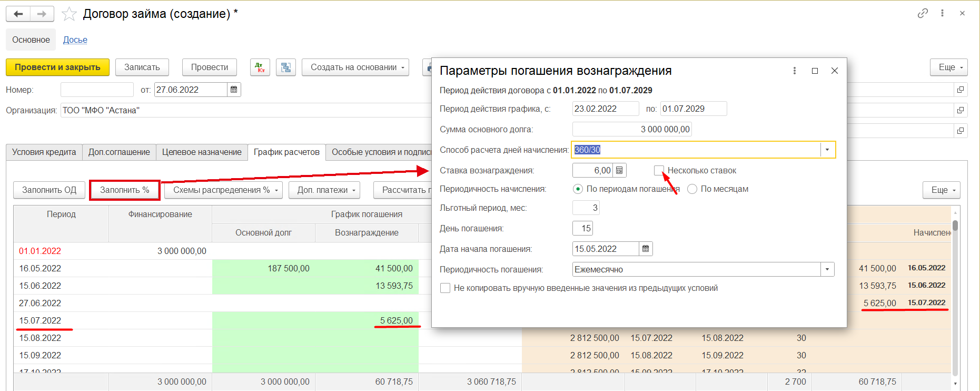Viewport: 980px width, 391px height.
Task: Close the Параметры погашения вознаграждения dialog
Action: (835, 71)
